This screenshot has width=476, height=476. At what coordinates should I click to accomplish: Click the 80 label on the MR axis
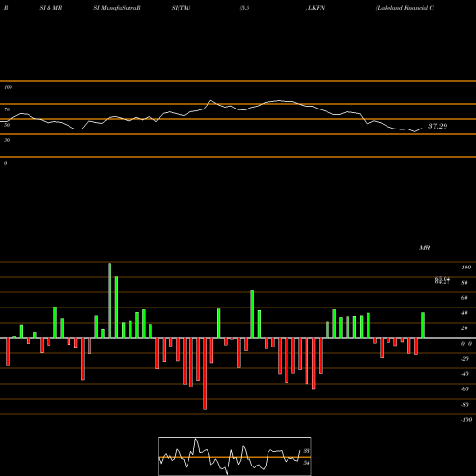coord(465,283)
